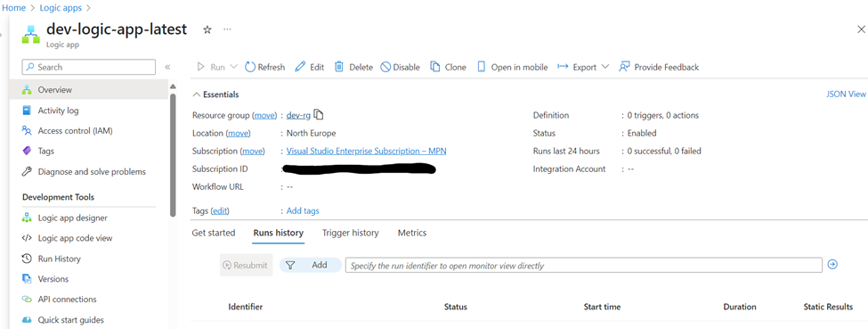Click the Edit pencil icon
The image size is (868, 329).
click(x=300, y=67)
